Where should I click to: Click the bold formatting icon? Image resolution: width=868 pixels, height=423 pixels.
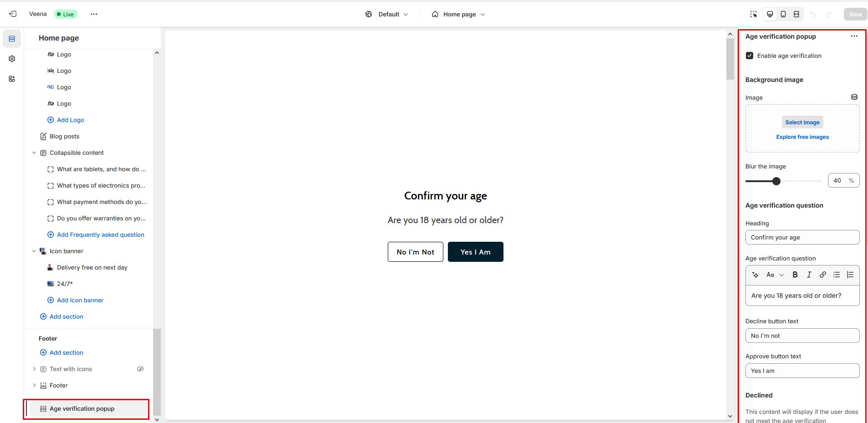coord(795,275)
